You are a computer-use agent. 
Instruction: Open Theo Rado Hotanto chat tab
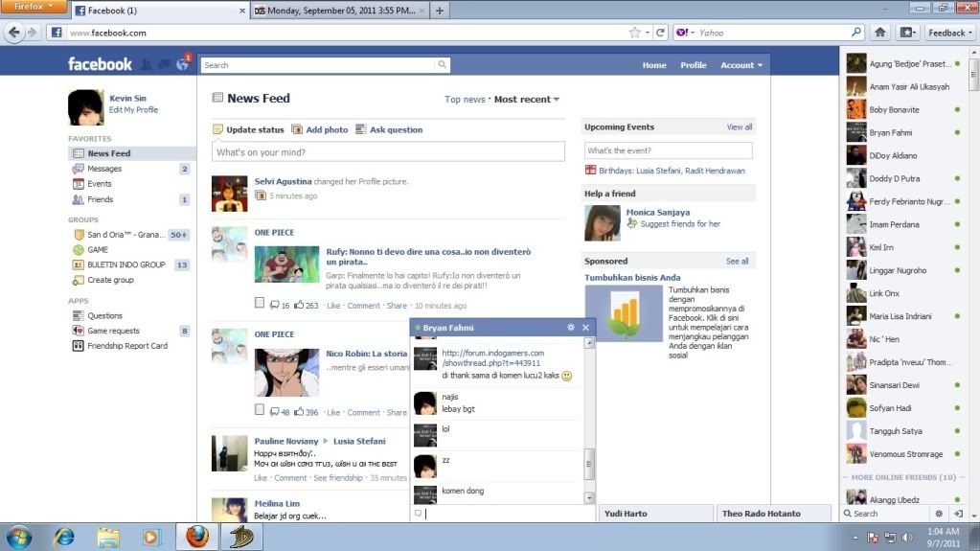tap(773, 514)
